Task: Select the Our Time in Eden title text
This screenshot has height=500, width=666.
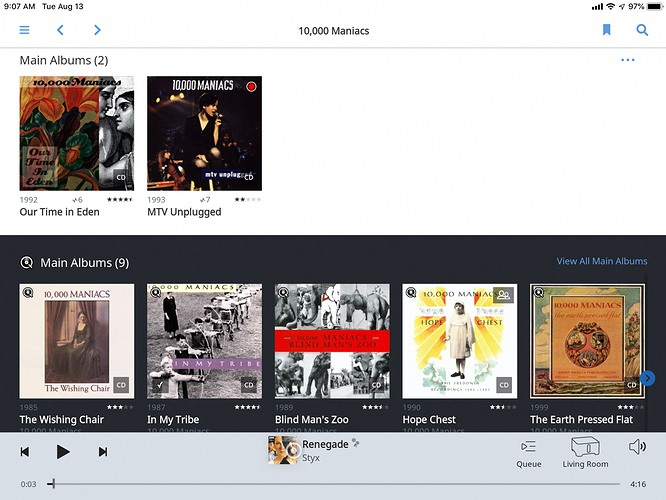Action: 59,212
